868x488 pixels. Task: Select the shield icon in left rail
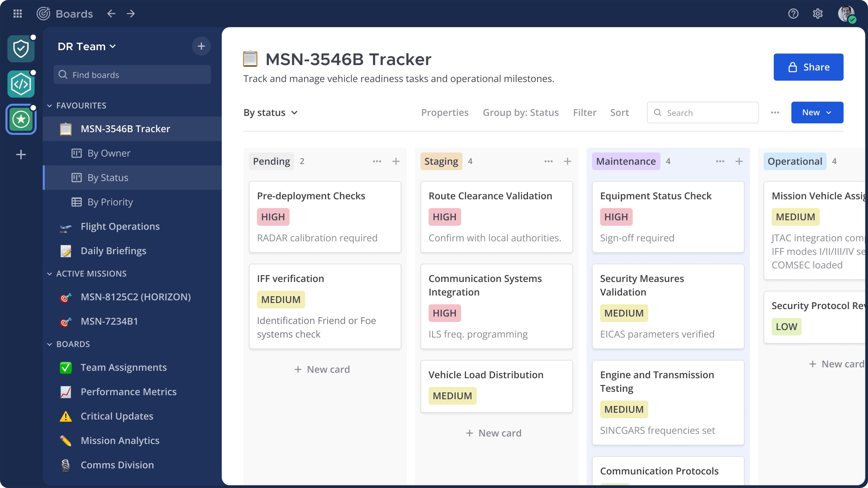[21, 48]
